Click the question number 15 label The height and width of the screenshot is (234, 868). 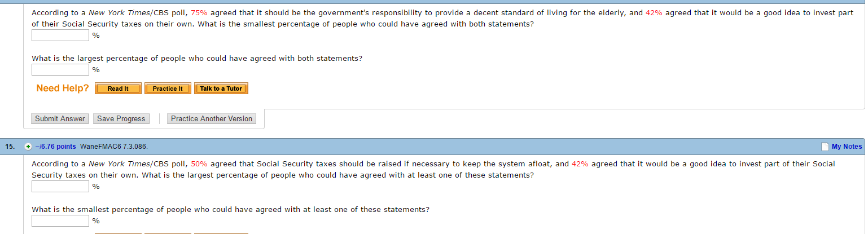click(10, 147)
